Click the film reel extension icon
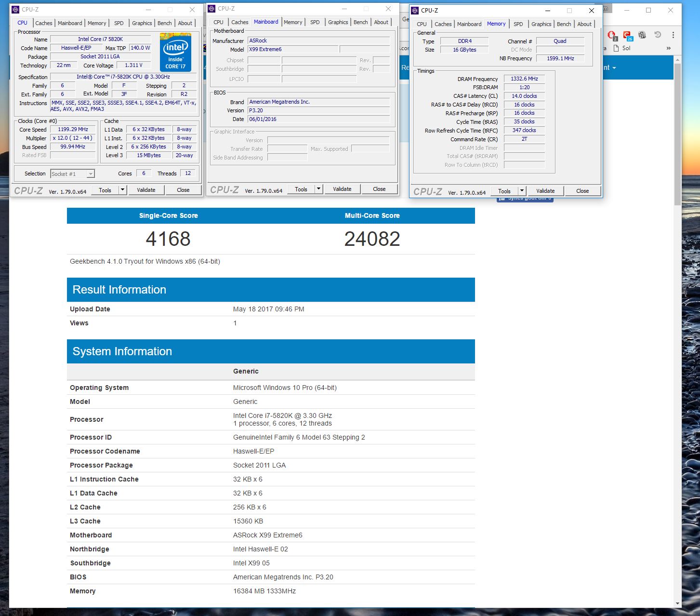The image size is (700, 616). click(x=642, y=35)
